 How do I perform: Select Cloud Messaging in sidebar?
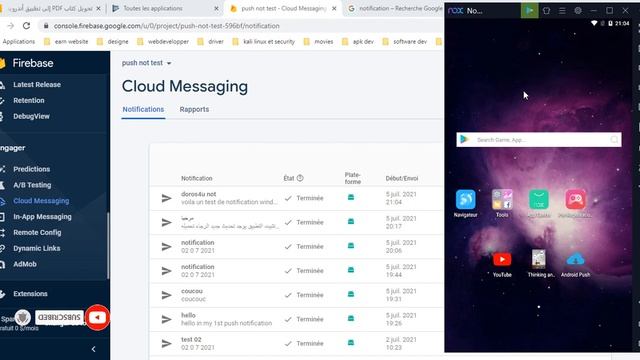41,201
